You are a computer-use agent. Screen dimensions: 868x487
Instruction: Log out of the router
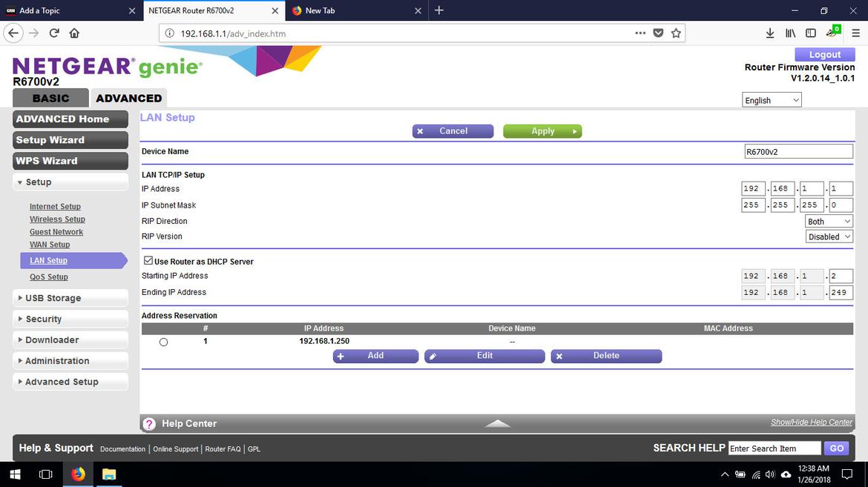pos(825,54)
